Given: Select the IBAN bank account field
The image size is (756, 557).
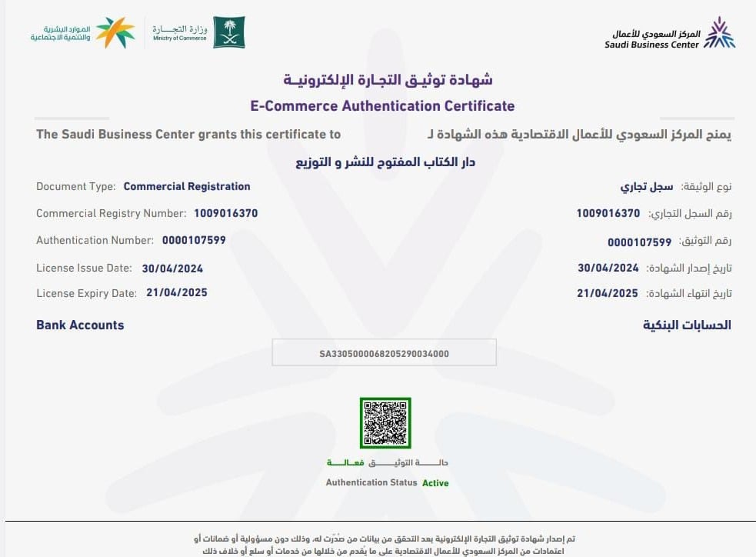Looking at the screenshot, I should [x=384, y=354].
